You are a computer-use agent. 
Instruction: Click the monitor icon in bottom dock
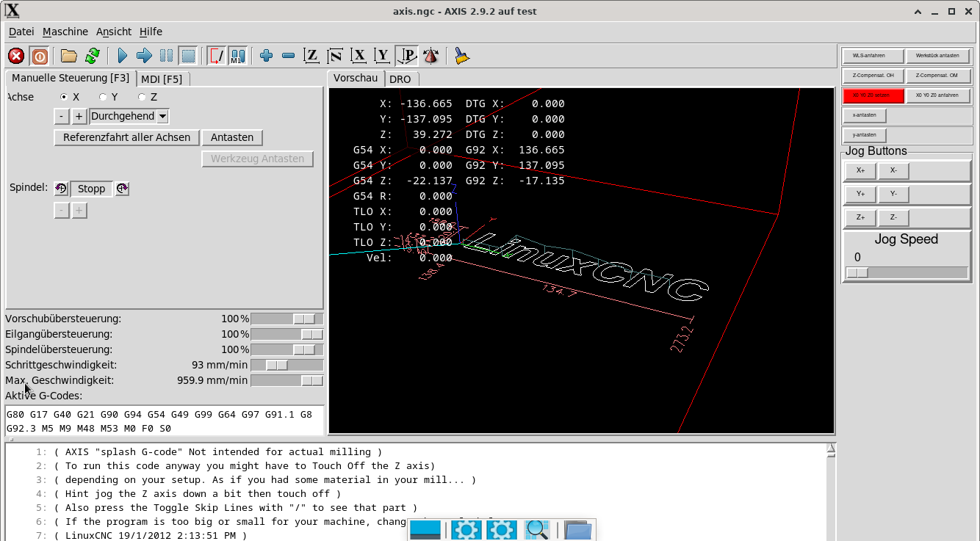point(425,530)
